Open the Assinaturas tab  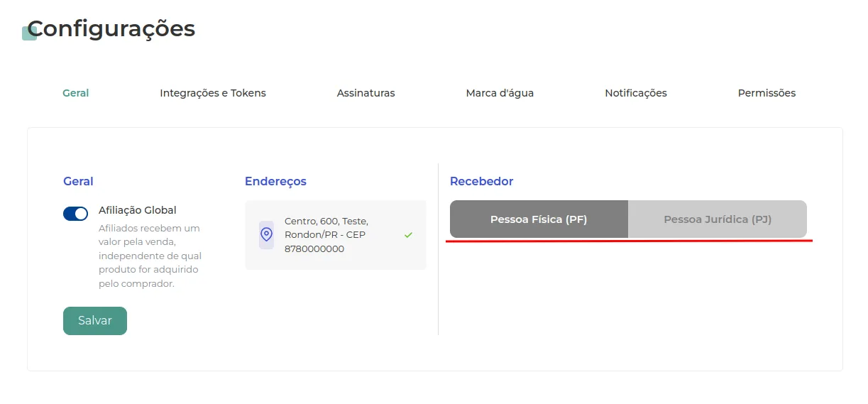coord(366,93)
